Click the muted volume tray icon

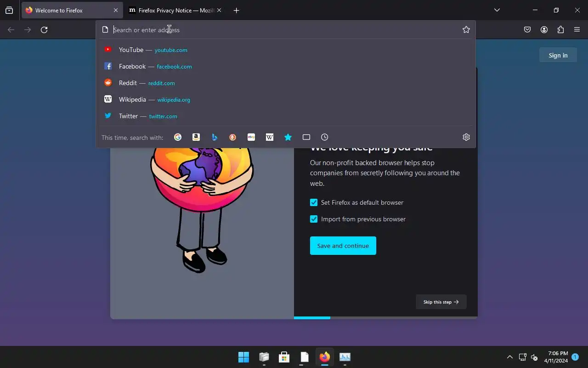[534, 357]
